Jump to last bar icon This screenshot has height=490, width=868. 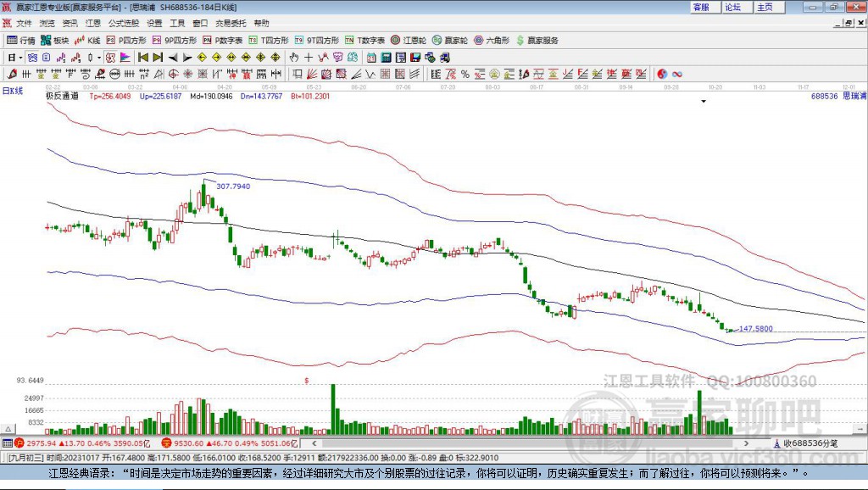pyautogui.click(x=158, y=57)
